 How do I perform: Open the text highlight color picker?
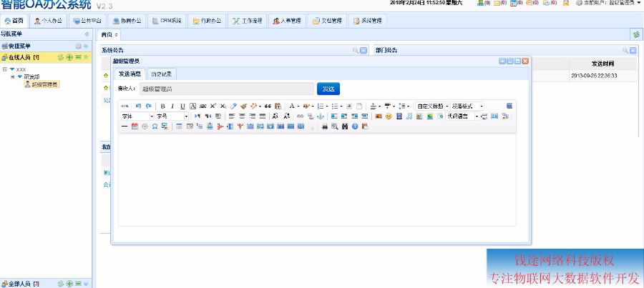306,106
